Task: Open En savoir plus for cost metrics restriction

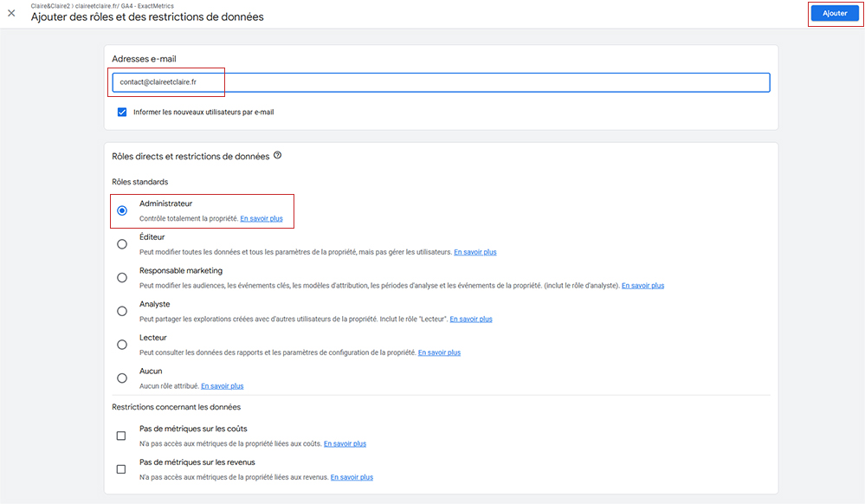Action: (x=344, y=443)
